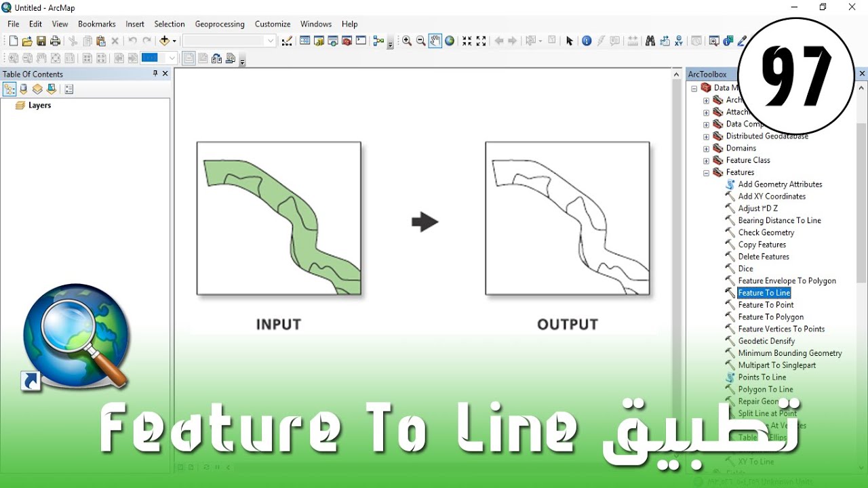
Task: Open the File menu
Action: [14, 24]
